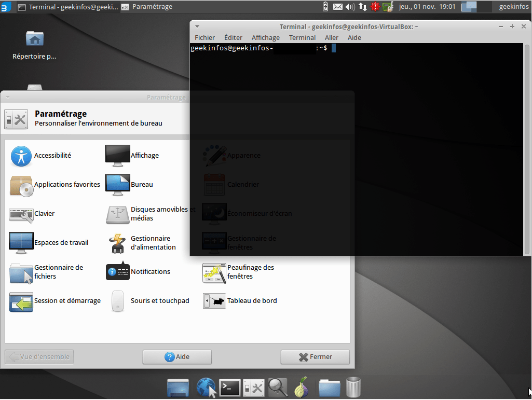Open the Accessibilité settings icon
532x400 pixels.
point(21,156)
